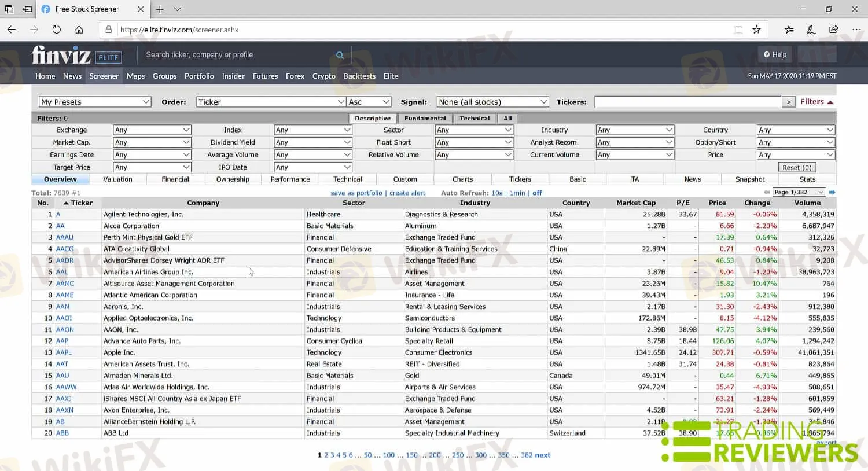Expand the Signal dropdown
Viewport: 868px width, 471px height.
[492, 102]
